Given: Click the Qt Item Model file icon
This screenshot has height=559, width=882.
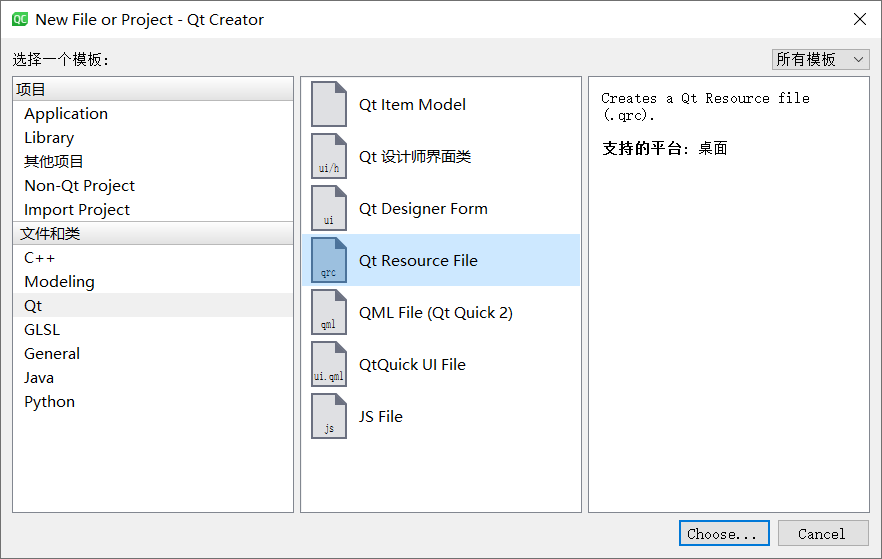Looking at the screenshot, I should pyautogui.click(x=328, y=104).
